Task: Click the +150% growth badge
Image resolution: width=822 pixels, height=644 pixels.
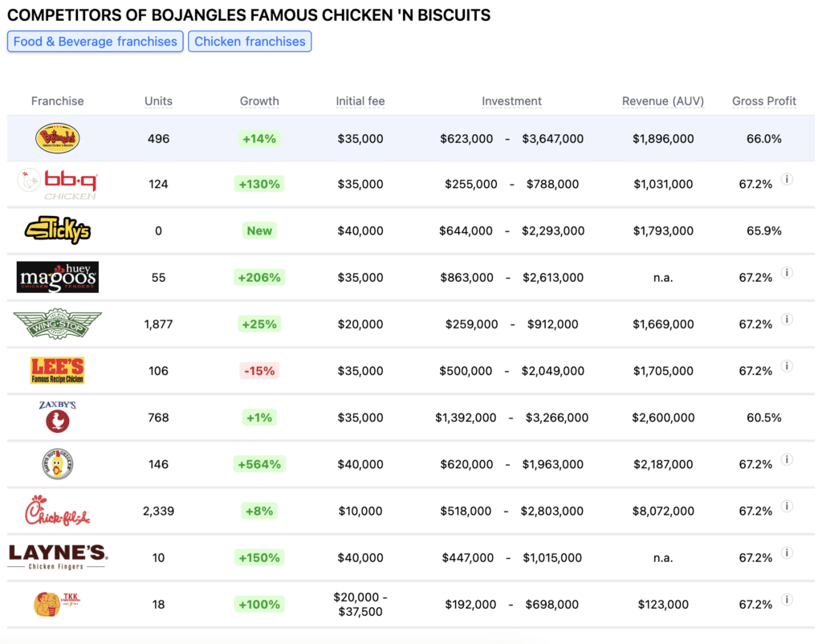Action: (259, 557)
